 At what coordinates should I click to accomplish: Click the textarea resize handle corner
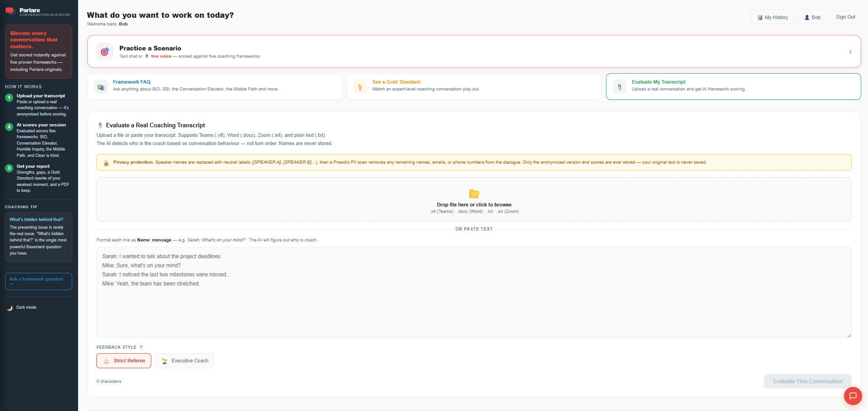[848, 335]
